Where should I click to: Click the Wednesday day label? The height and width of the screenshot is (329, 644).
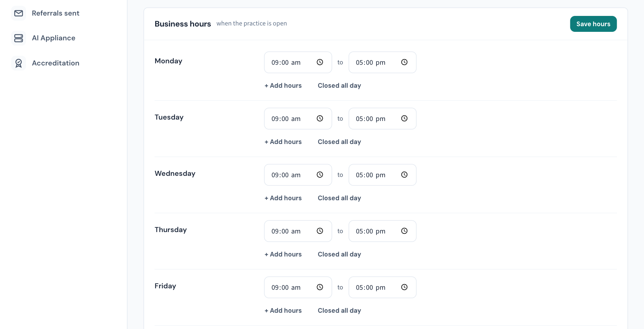(x=175, y=173)
